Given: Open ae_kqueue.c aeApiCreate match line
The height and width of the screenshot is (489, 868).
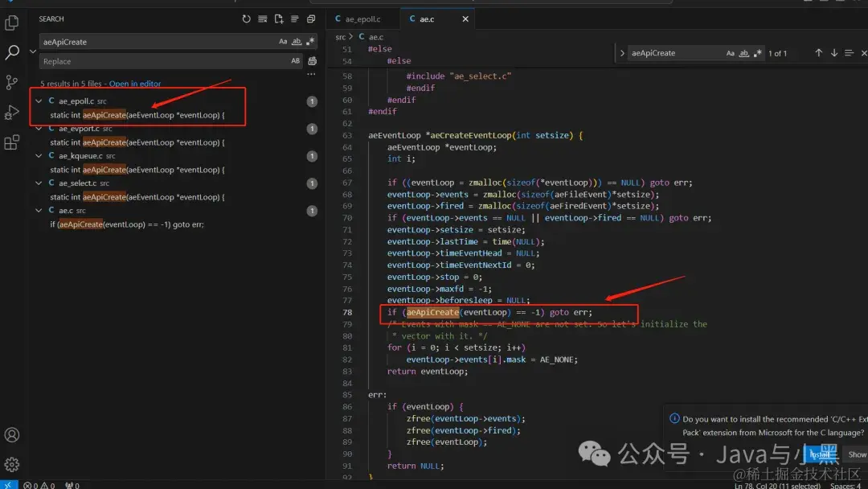Looking at the screenshot, I should pos(137,170).
